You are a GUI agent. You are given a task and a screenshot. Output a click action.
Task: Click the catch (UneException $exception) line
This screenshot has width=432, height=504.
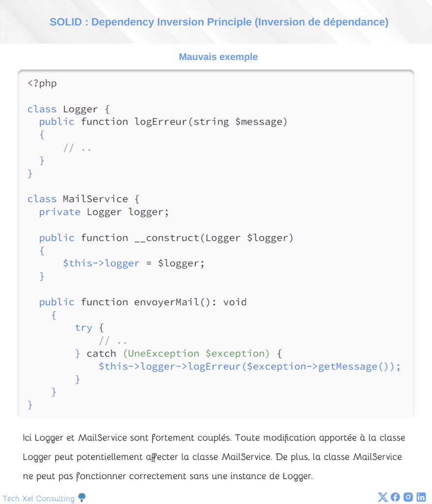[179, 353]
